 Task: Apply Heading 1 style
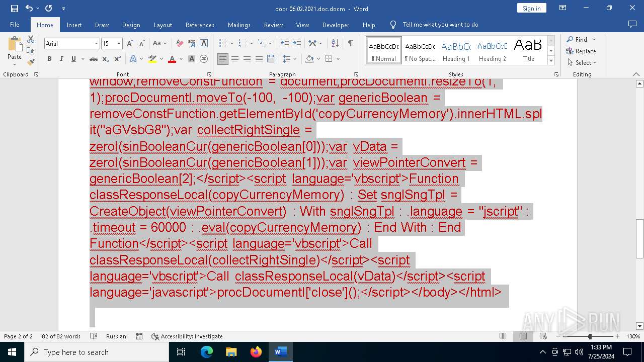pyautogui.click(x=456, y=50)
